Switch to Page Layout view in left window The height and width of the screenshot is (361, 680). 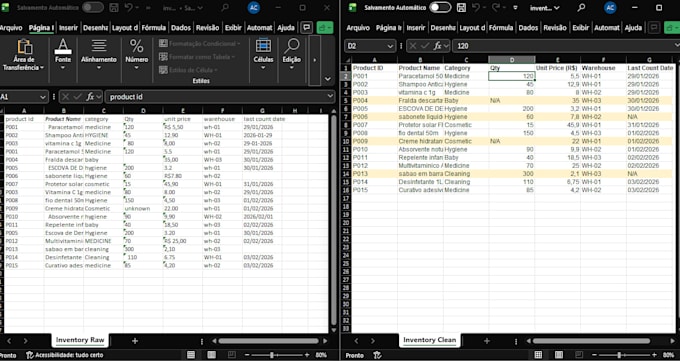pos(211,355)
